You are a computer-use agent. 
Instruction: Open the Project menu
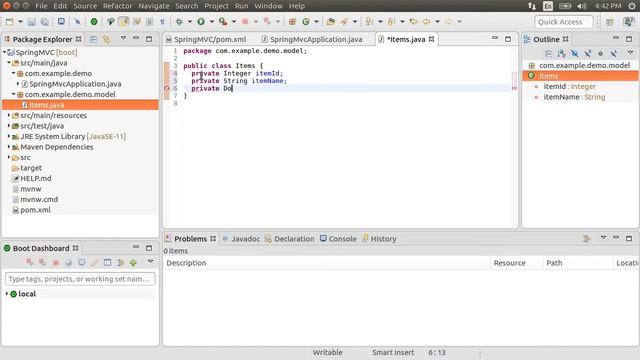click(x=216, y=6)
